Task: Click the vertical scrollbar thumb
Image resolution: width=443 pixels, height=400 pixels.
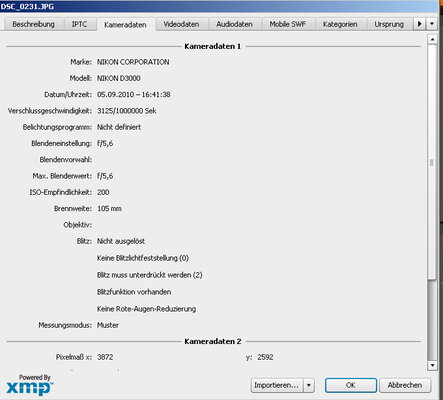Action: [432, 162]
